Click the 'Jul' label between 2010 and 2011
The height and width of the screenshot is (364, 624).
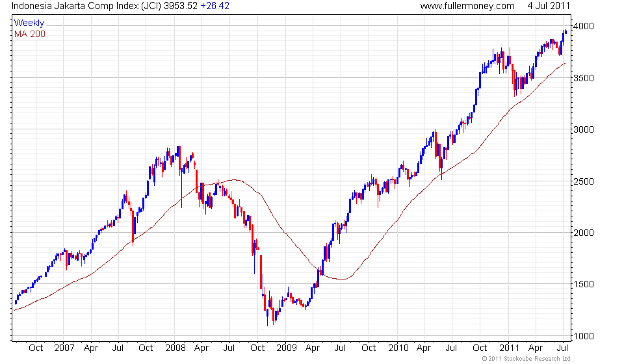(x=451, y=348)
